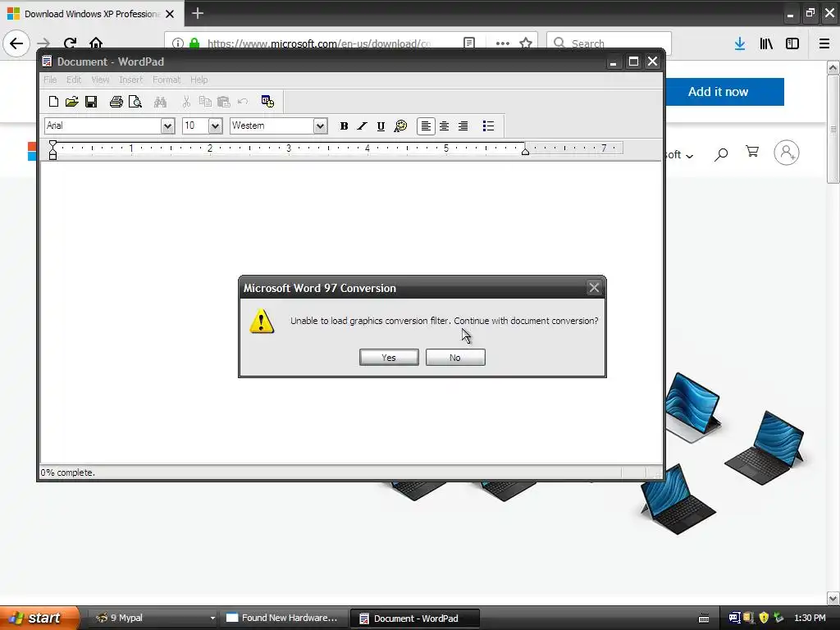
Task: Click the browser page scrollbar down arrow
Action: (833, 598)
